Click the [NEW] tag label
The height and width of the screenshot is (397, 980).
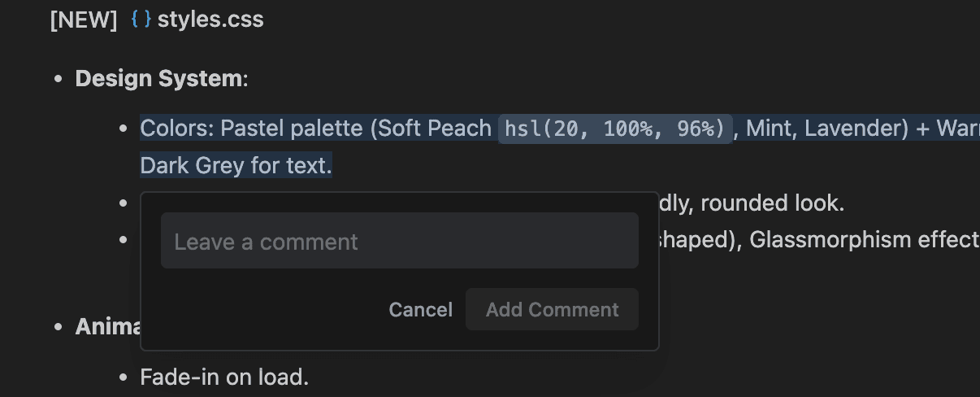click(84, 20)
